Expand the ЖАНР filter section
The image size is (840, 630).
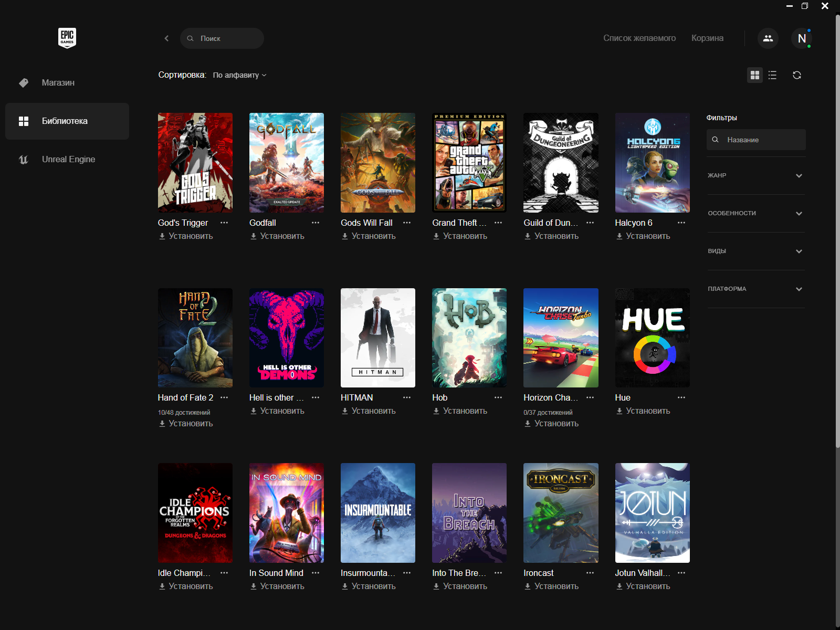(755, 175)
